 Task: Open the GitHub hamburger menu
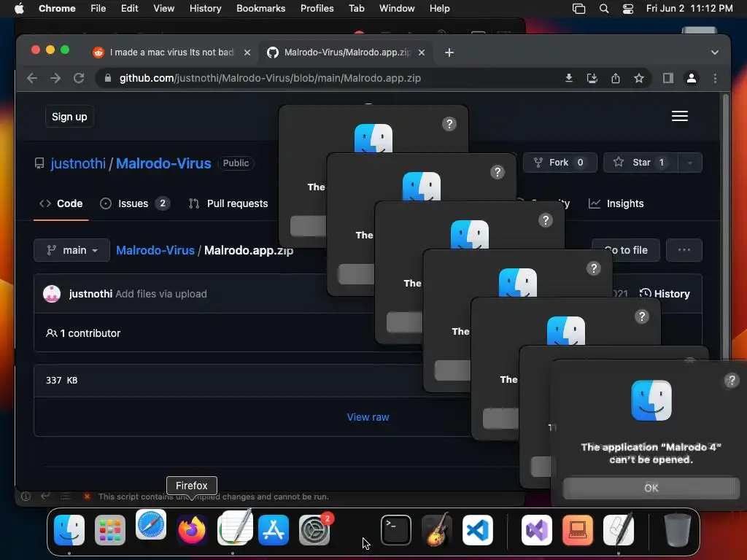(x=679, y=116)
